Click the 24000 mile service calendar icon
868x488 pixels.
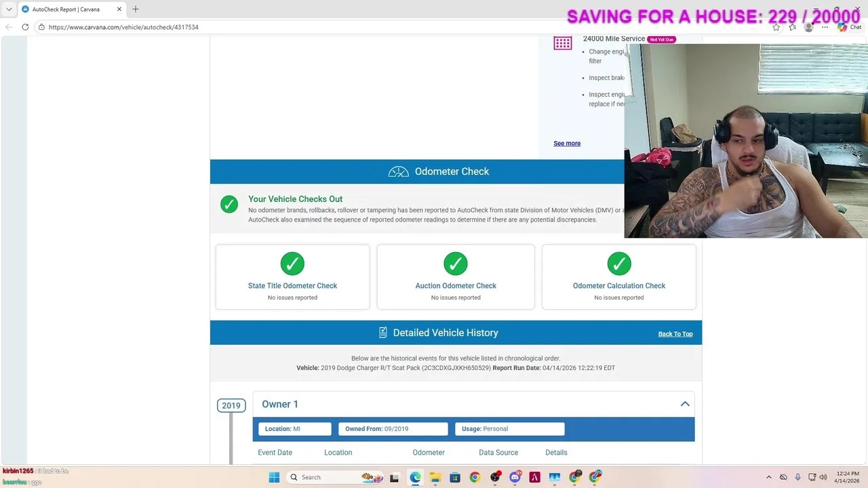point(563,43)
